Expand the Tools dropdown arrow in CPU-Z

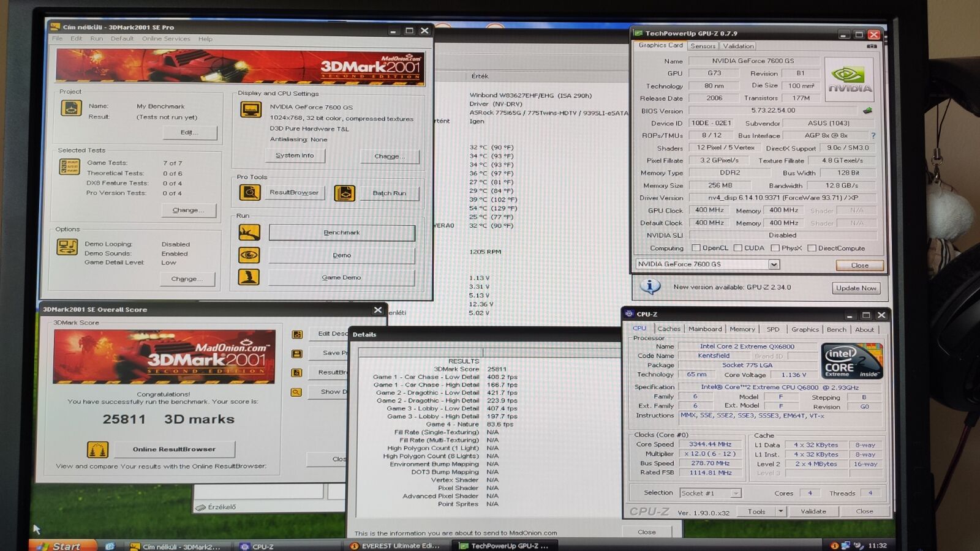(x=780, y=511)
